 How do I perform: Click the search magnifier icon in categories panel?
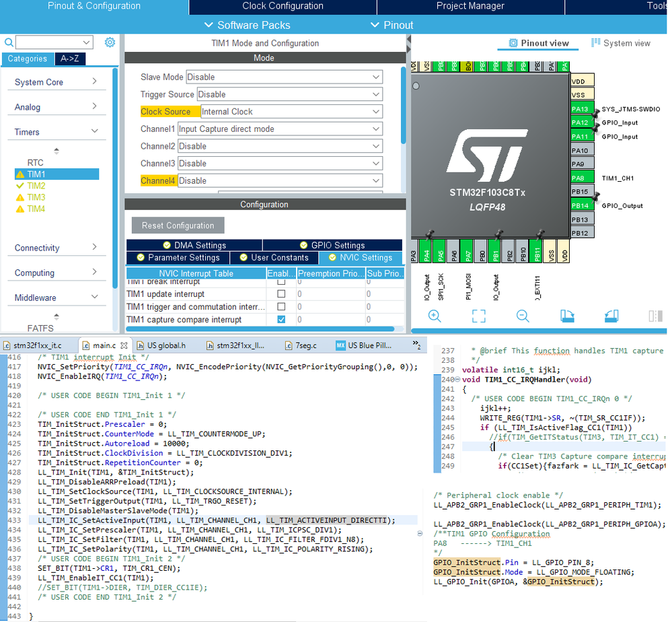tap(9, 42)
